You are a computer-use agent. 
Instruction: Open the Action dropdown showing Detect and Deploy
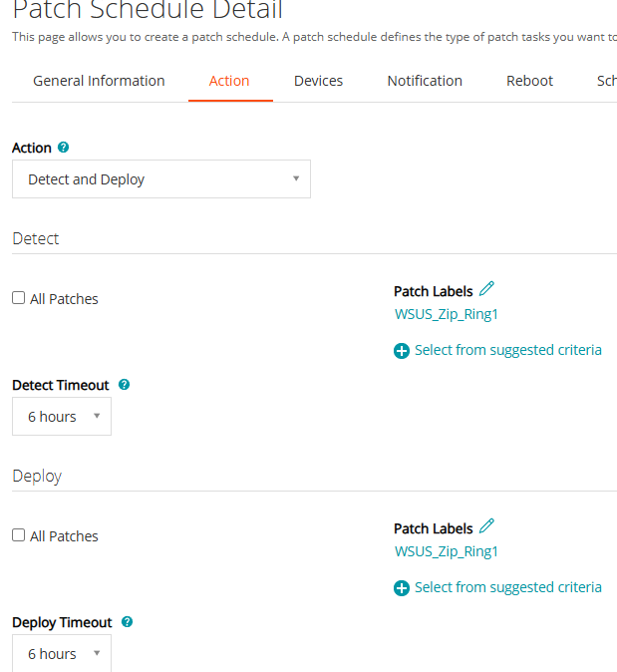[x=161, y=179]
